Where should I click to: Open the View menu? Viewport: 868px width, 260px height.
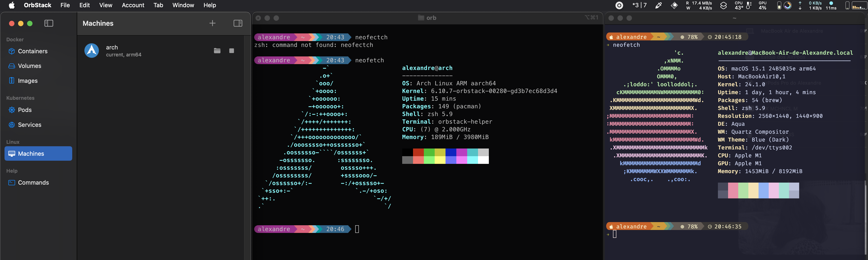coord(105,5)
